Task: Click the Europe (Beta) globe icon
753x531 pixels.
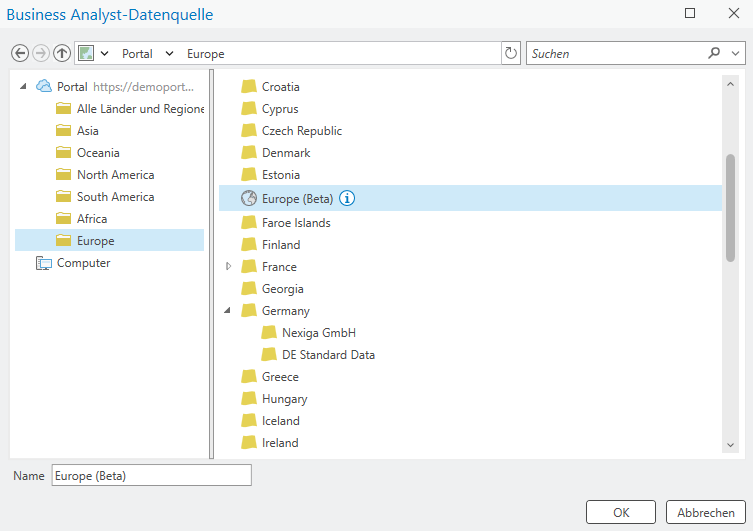Action: [x=249, y=198]
